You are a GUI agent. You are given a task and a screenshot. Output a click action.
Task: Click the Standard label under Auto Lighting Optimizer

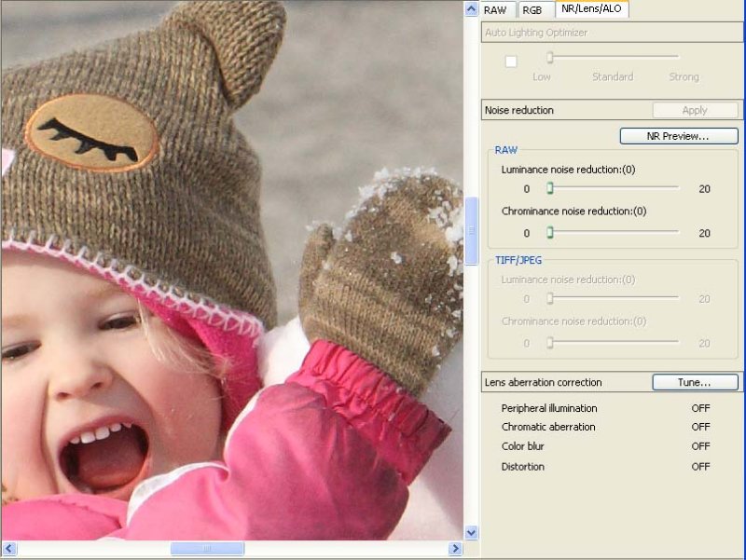click(x=613, y=77)
